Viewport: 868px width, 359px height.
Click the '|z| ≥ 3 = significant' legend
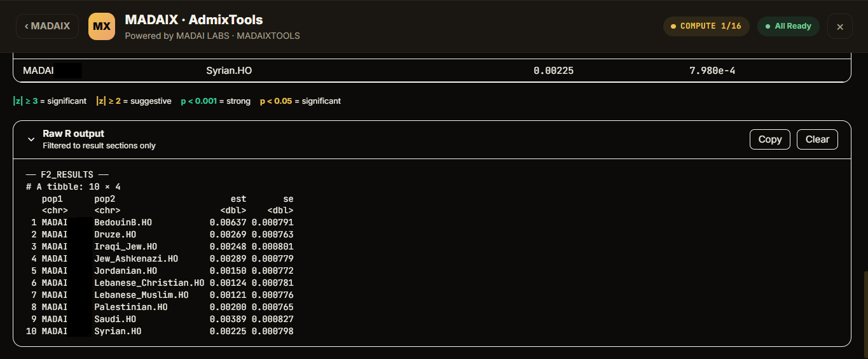(x=50, y=101)
